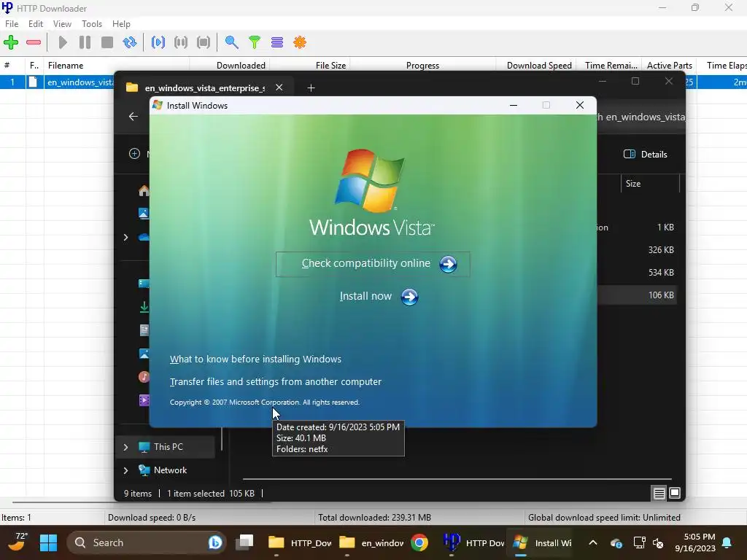
Task: Open Google Chrome from the taskbar
Action: tap(419, 542)
